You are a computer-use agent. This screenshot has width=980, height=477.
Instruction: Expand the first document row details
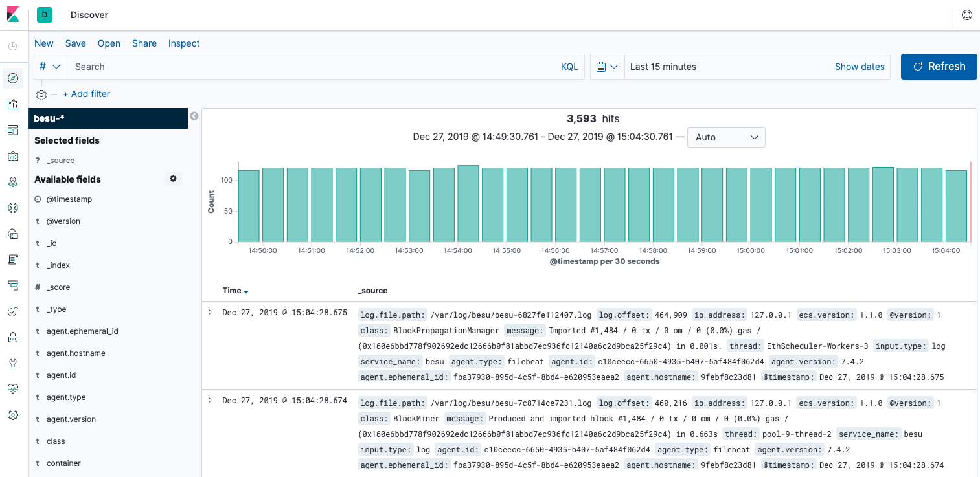click(209, 311)
